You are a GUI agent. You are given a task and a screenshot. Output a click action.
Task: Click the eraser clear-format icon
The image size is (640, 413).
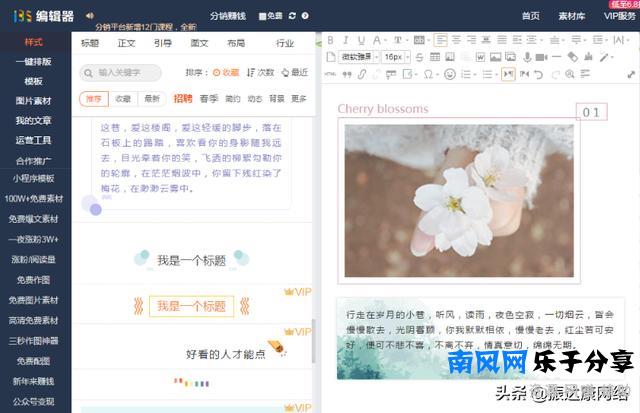coord(573,57)
